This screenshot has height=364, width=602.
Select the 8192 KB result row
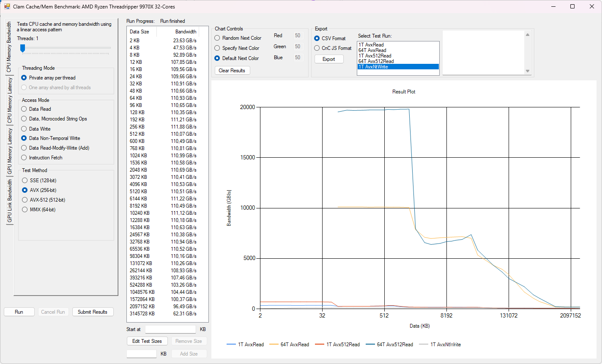(x=163, y=206)
